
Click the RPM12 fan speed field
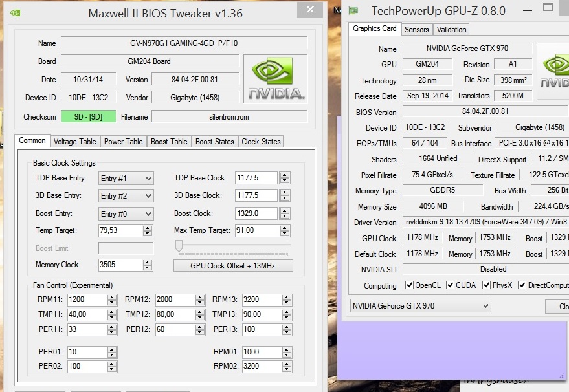point(175,299)
